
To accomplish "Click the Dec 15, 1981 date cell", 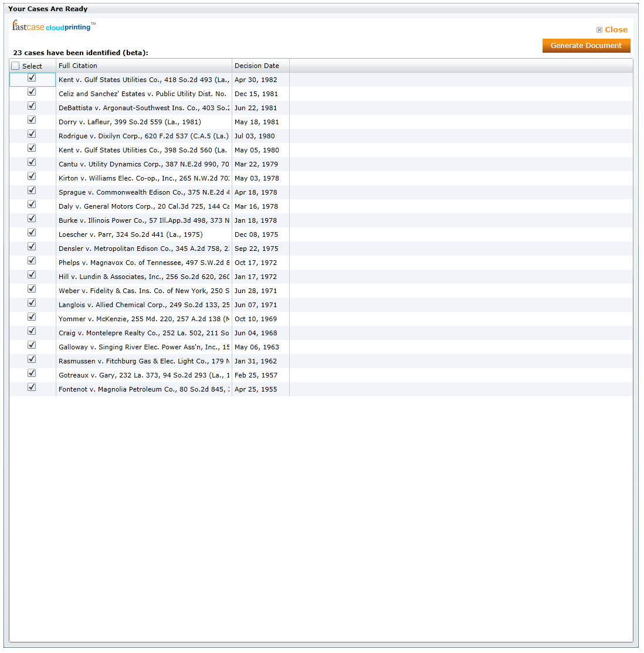I will [260, 94].
